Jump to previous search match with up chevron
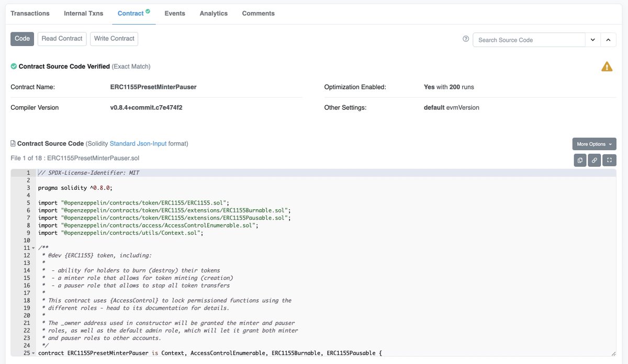Screen dimensions: 628x364 click(608, 40)
